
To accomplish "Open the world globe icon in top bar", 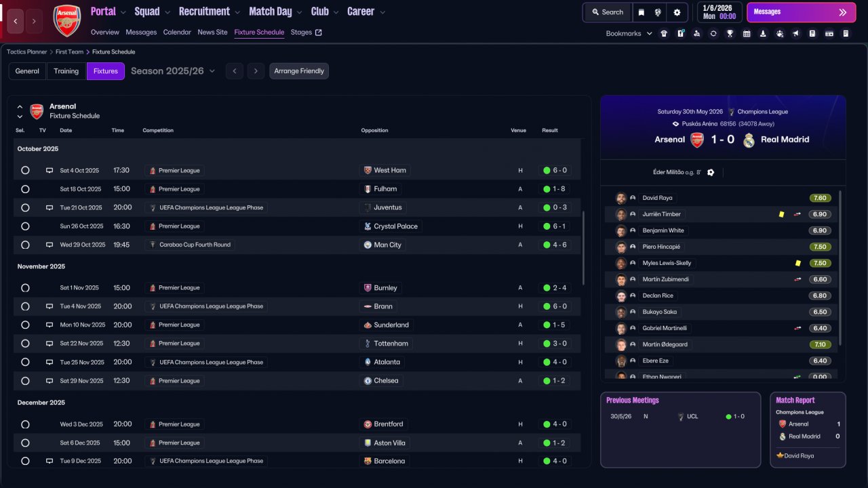I will click(658, 12).
